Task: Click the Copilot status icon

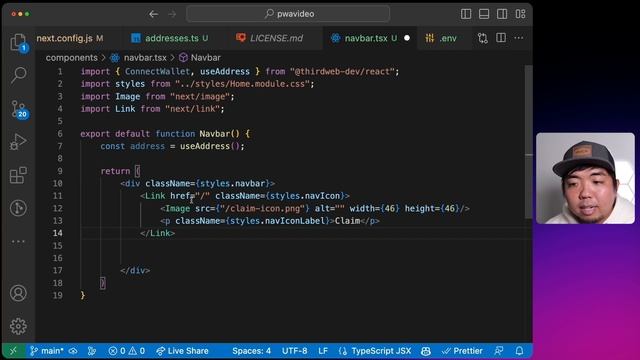Action: (x=426, y=351)
